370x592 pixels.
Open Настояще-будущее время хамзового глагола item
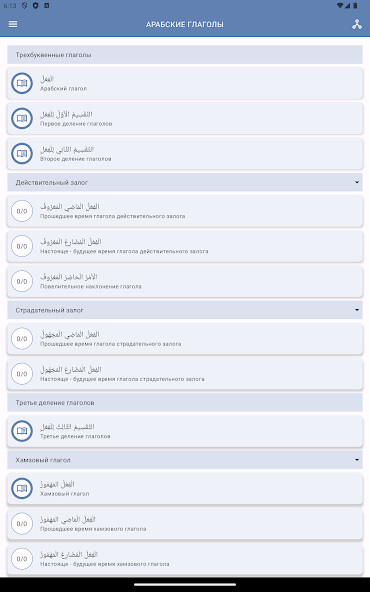pos(185,559)
